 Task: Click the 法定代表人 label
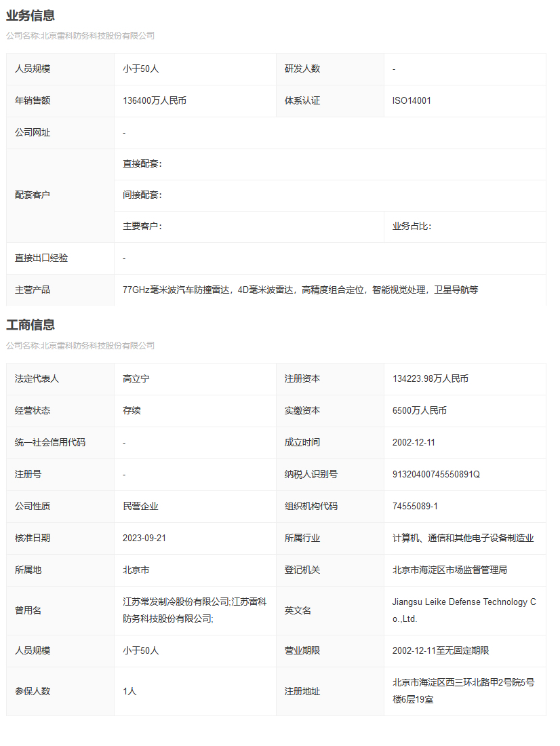(37, 379)
